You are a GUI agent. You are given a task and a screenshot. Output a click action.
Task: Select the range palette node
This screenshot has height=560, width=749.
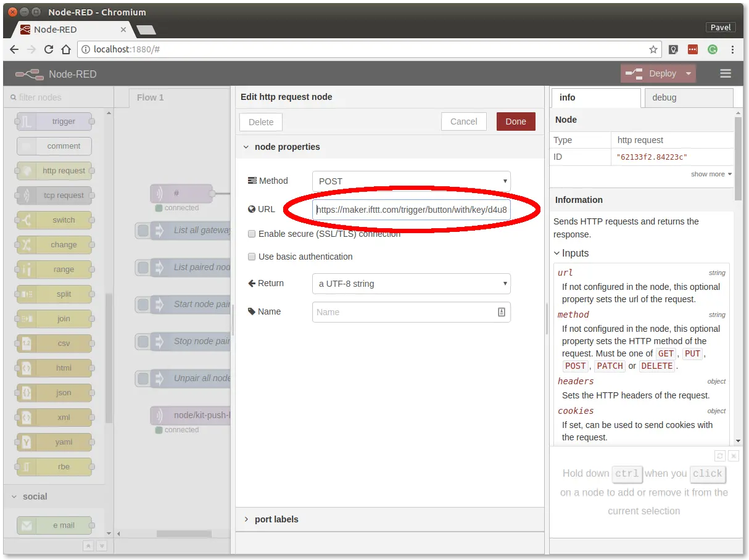(x=54, y=270)
